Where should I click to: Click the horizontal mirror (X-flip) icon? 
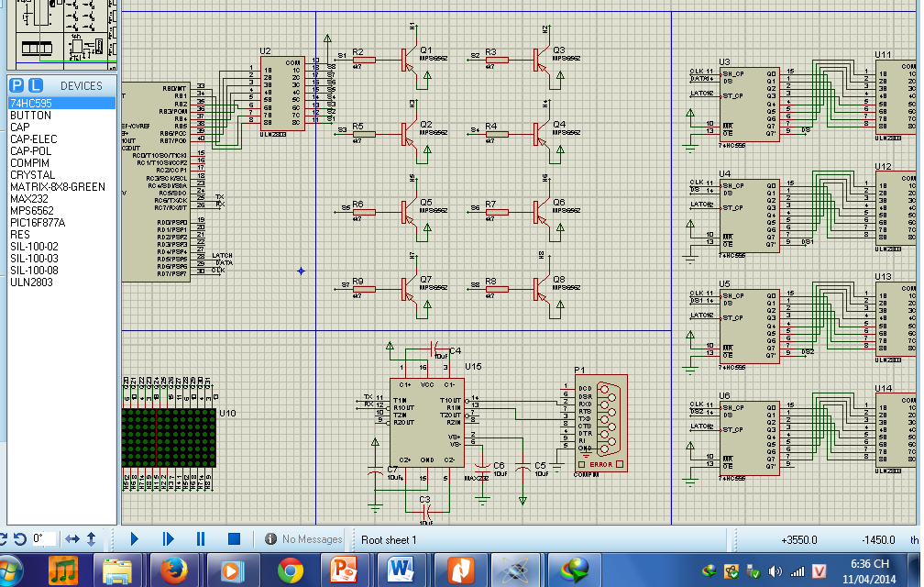[72, 539]
